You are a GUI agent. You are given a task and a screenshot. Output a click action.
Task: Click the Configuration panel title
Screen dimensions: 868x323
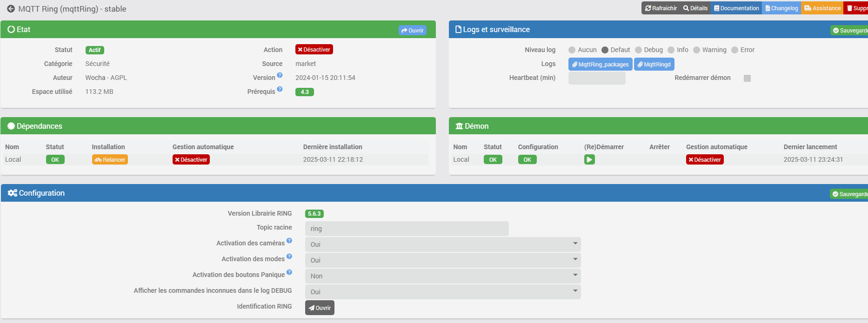pyautogui.click(x=41, y=193)
